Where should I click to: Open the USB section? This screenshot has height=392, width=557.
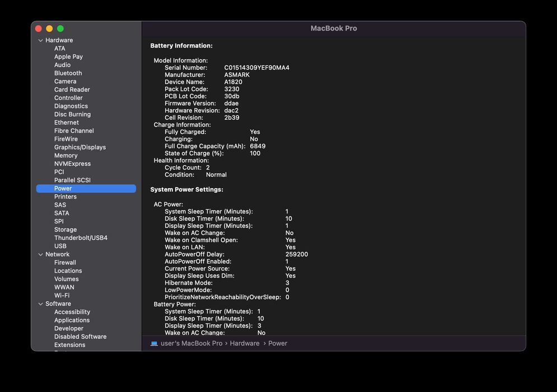[60, 246]
